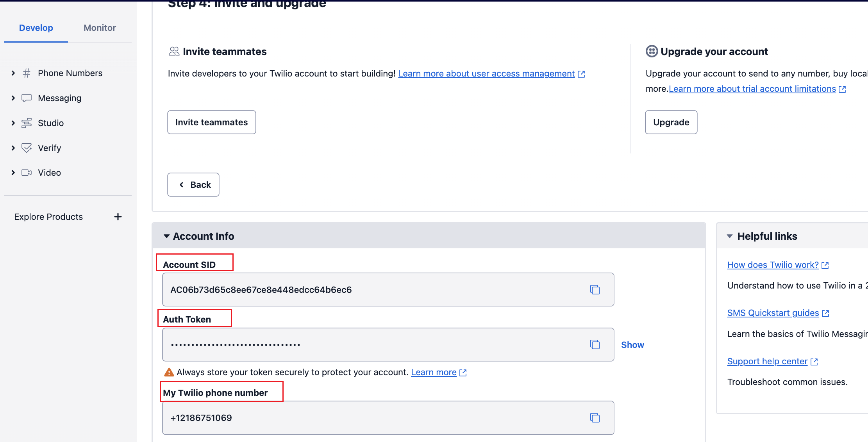This screenshot has width=868, height=442.
Task: Expand the Phone Numbers sidebar entry
Action: 13,73
